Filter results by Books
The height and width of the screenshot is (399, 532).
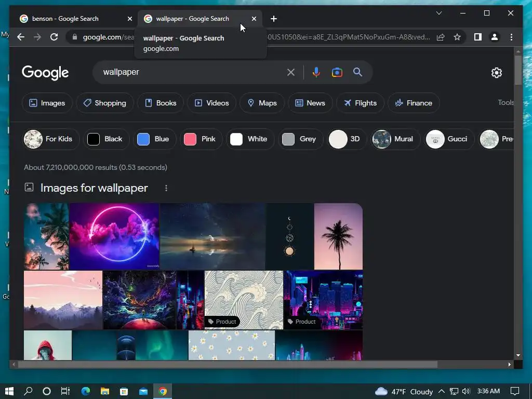tap(161, 103)
